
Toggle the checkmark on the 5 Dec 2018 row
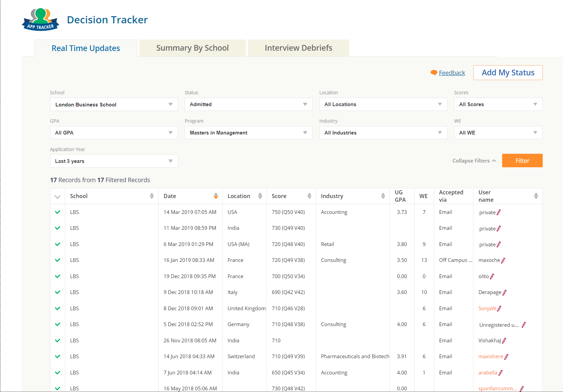tap(57, 324)
